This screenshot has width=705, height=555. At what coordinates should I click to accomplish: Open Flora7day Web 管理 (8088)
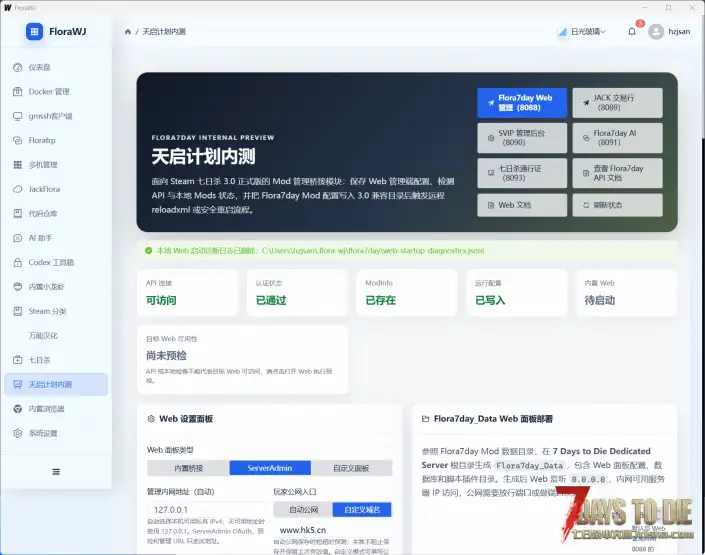(x=522, y=103)
